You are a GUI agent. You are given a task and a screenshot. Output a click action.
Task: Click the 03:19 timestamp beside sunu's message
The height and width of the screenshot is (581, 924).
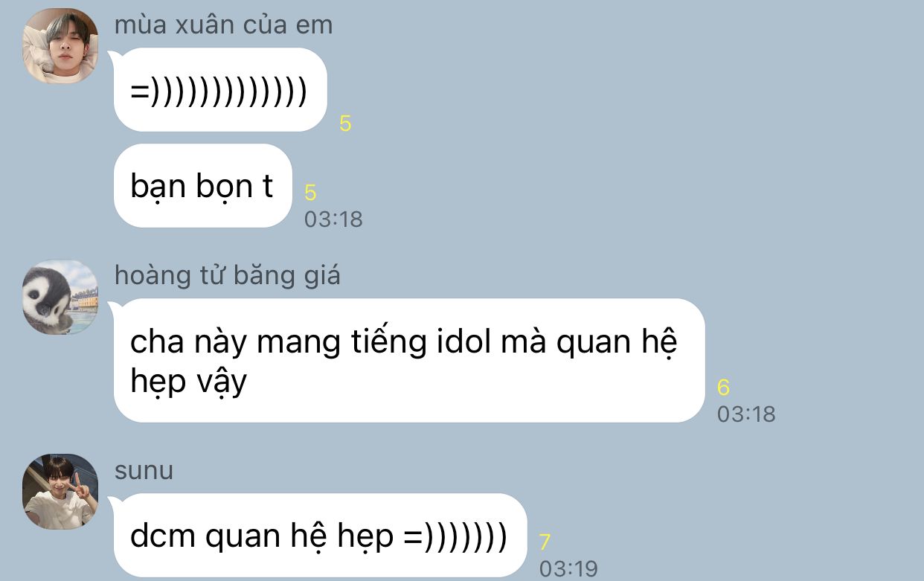point(568,568)
